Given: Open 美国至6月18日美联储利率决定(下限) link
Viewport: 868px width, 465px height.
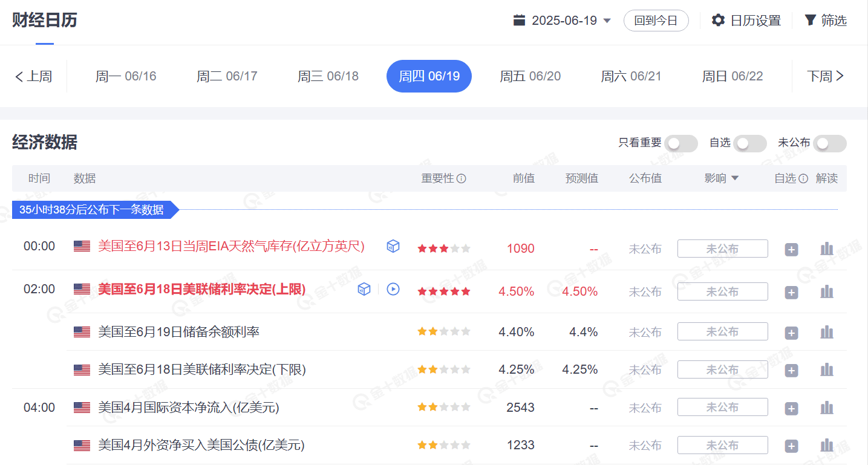Looking at the screenshot, I should pyautogui.click(x=202, y=369).
